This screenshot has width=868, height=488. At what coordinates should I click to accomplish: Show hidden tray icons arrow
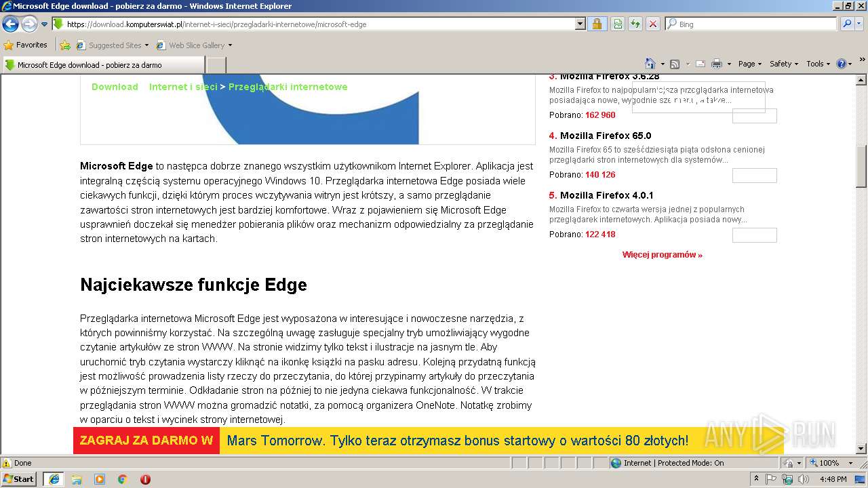[x=756, y=479]
